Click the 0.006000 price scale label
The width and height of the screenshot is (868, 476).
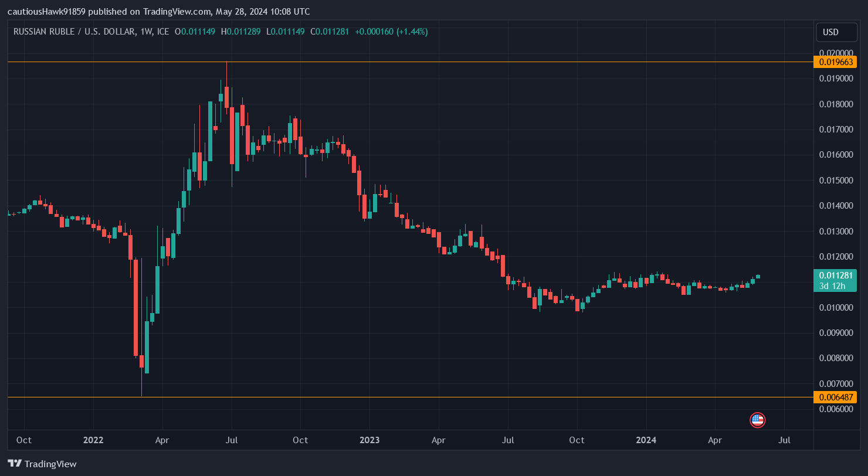(x=836, y=409)
